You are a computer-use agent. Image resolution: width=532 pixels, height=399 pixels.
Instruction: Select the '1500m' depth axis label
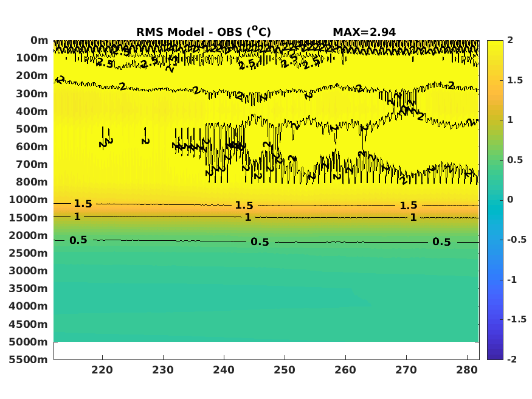click(29, 218)
